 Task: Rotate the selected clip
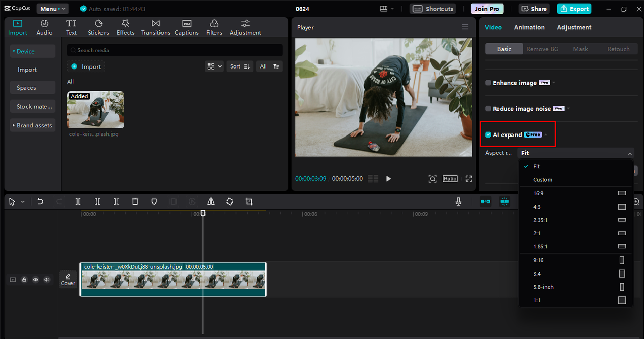click(x=230, y=201)
